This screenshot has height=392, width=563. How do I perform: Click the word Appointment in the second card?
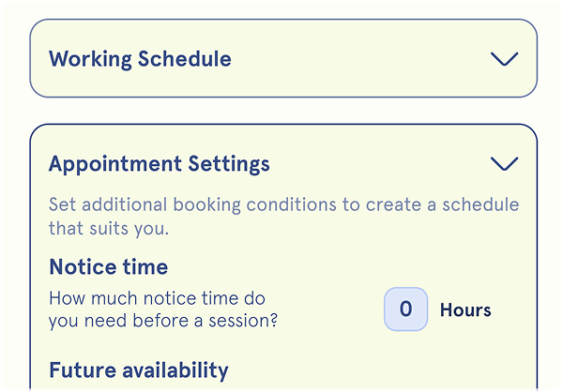(113, 164)
